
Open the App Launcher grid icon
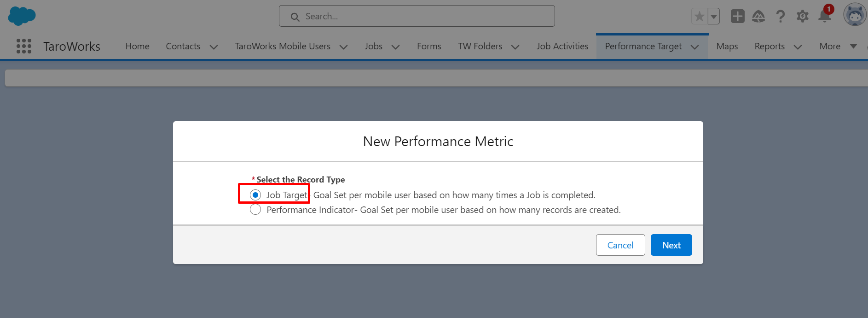point(24,46)
